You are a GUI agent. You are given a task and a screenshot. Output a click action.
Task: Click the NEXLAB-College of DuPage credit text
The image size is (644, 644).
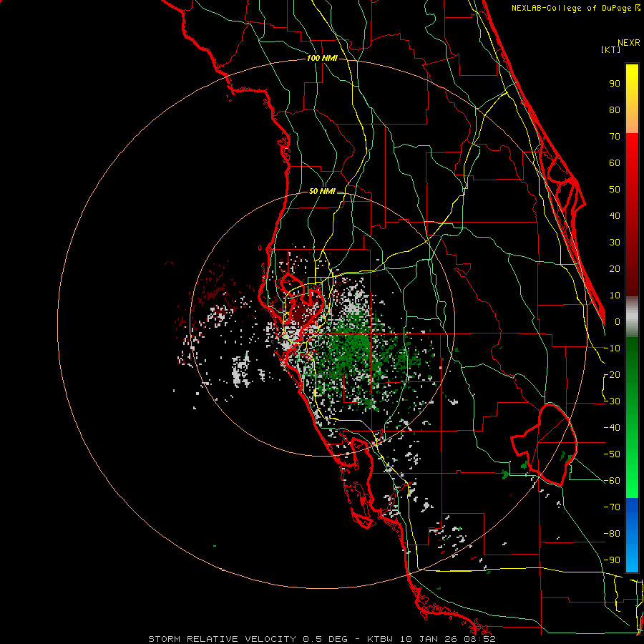[575, 8]
